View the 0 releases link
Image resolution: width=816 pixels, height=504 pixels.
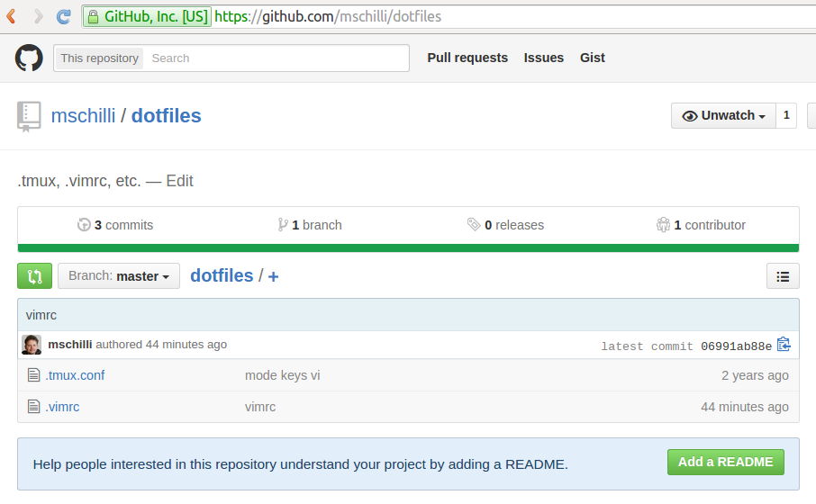click(x=505, y=225)
